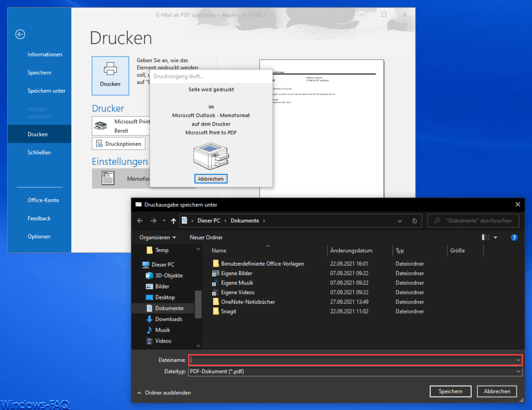Open Informationen in Outlook backstage menu
The image size is (532, 410).
(x=45, y=54)
